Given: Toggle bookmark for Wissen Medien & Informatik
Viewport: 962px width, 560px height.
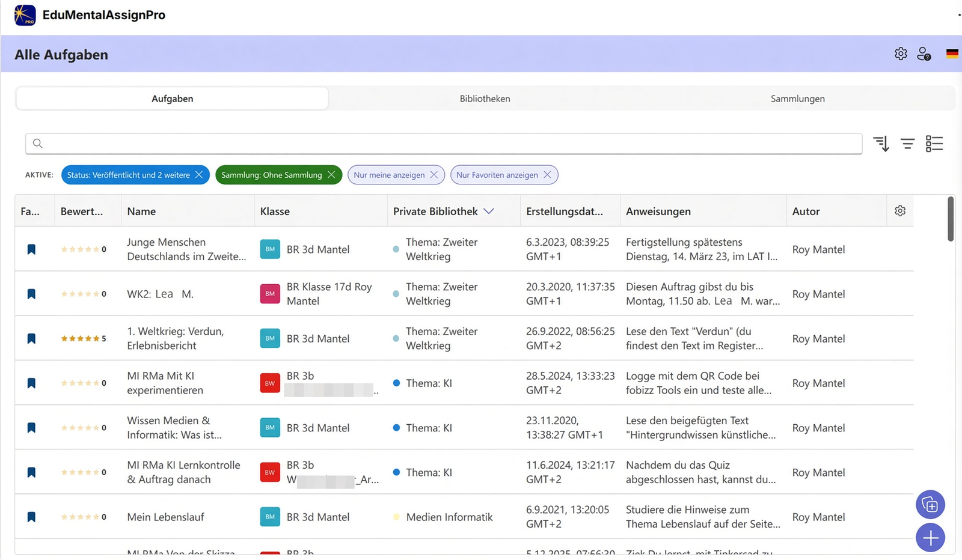Looking at the screenshot, I should point(31,428).
